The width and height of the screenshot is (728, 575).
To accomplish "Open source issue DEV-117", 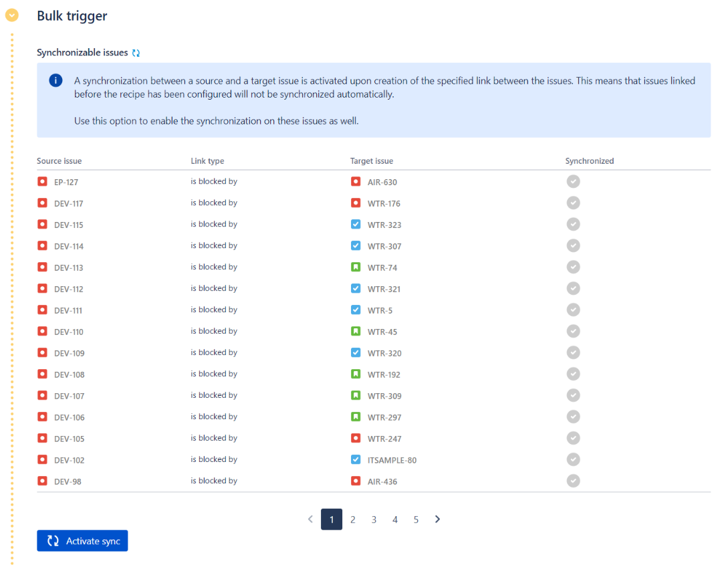I will pos(69,203).
